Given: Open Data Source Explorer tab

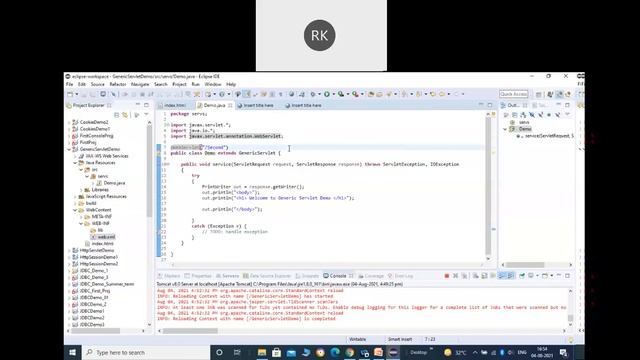Looking at the screenshot, I should coord(267,276).
